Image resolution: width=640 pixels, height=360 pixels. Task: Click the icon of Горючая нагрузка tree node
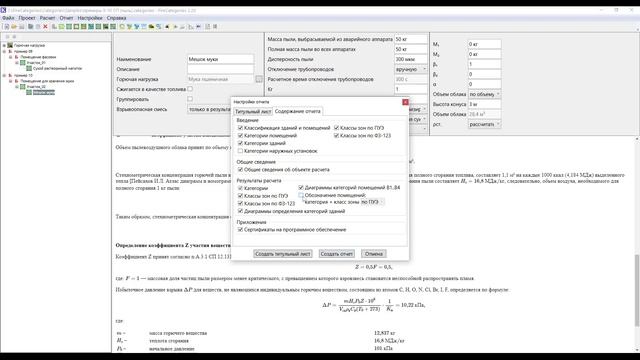point(10,45)
